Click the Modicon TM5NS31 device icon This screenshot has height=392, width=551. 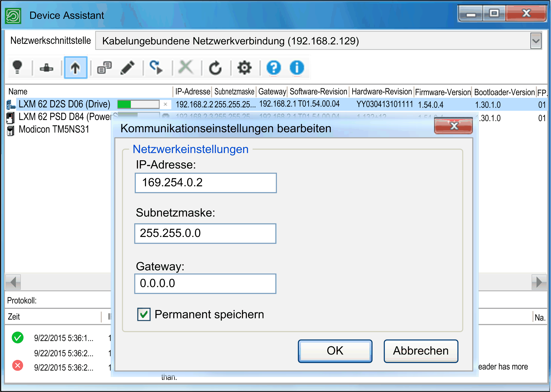(x=10, y=131)
